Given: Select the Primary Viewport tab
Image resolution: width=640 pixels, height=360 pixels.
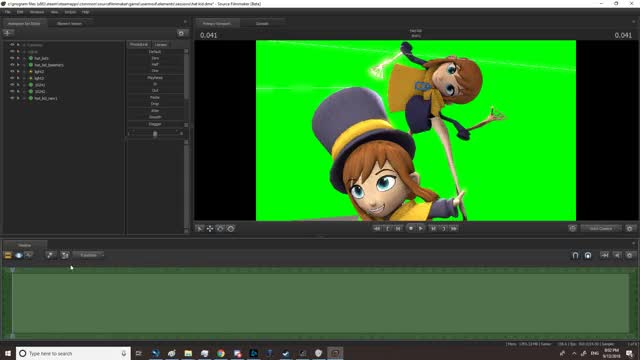Looking at the screenshot, I should tap(217, 24).
